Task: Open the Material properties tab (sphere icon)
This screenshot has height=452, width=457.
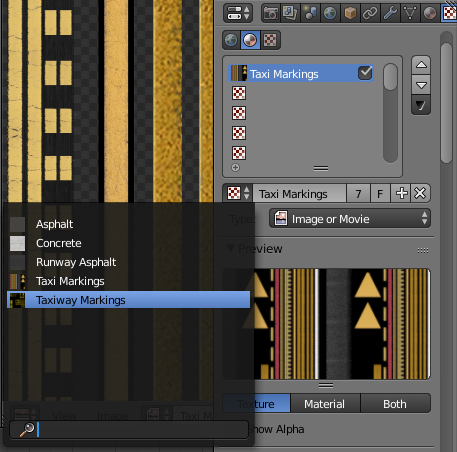Action: click(430, 13)
